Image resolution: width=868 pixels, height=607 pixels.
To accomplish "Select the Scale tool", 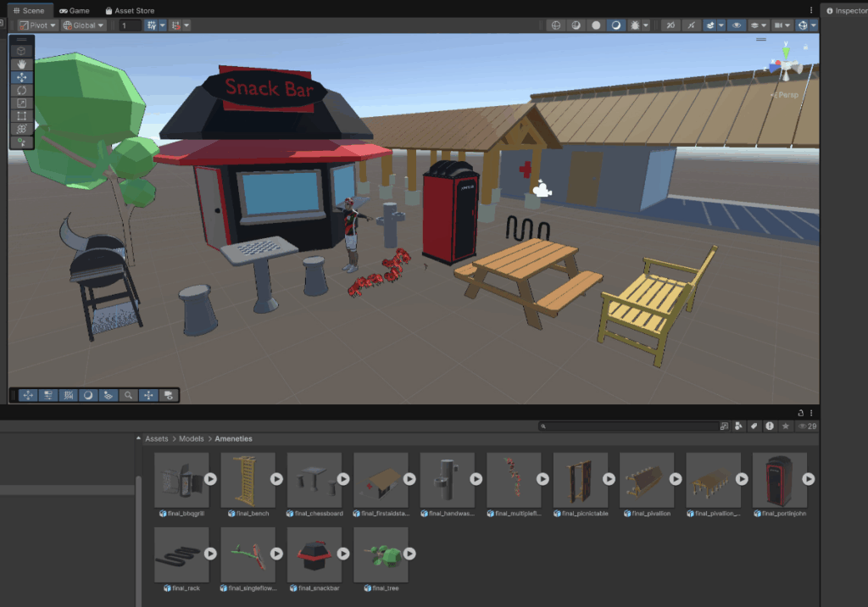I will [x=21, y=103].
